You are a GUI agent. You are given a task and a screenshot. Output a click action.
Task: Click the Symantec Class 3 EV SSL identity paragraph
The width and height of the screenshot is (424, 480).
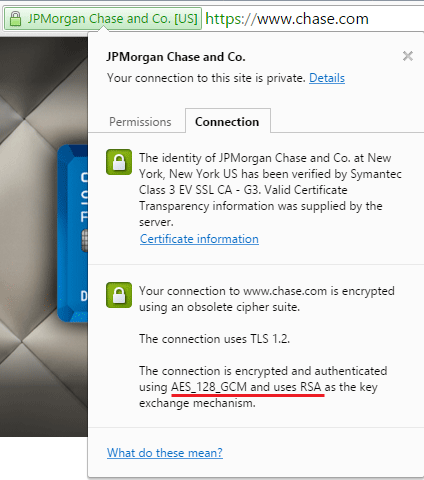tap(270, 190)
